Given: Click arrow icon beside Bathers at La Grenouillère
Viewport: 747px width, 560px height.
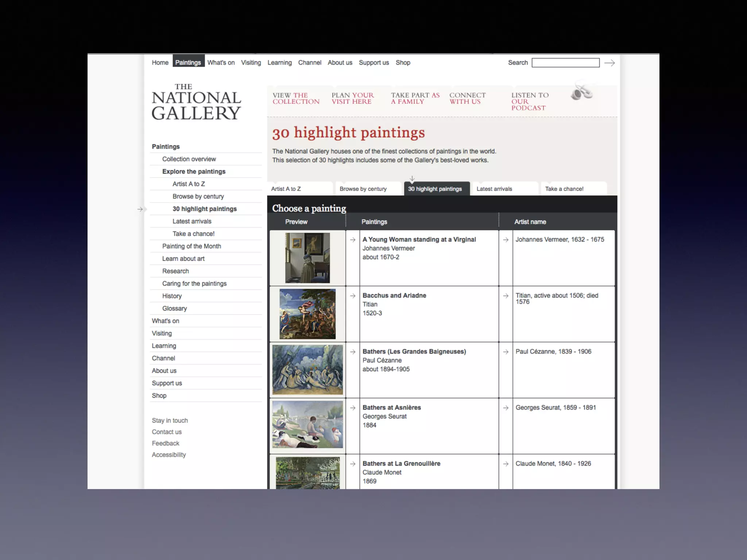Looking at the screenshot, I should [x=353, y=464].
